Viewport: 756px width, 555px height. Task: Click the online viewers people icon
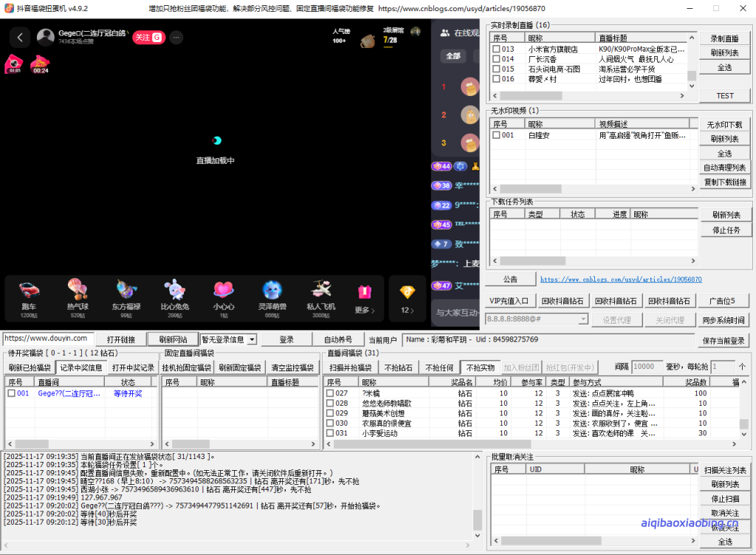click(444, 32)
